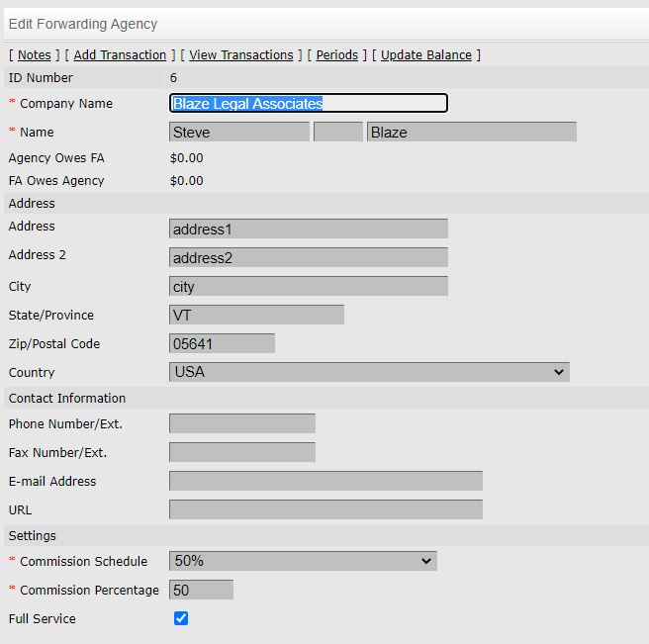Screen dimensions: 649x644
Task: Select the Address 2 input field
Action: (x=309, y=257)
